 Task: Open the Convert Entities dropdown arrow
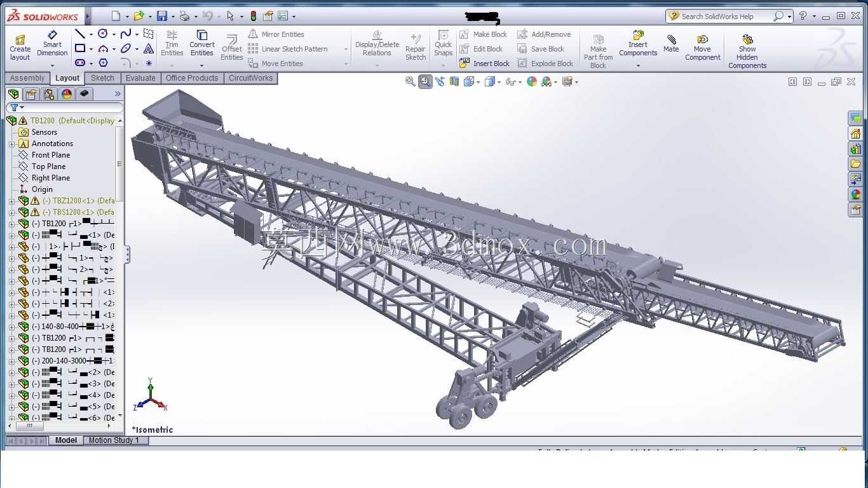coord(201,65)
